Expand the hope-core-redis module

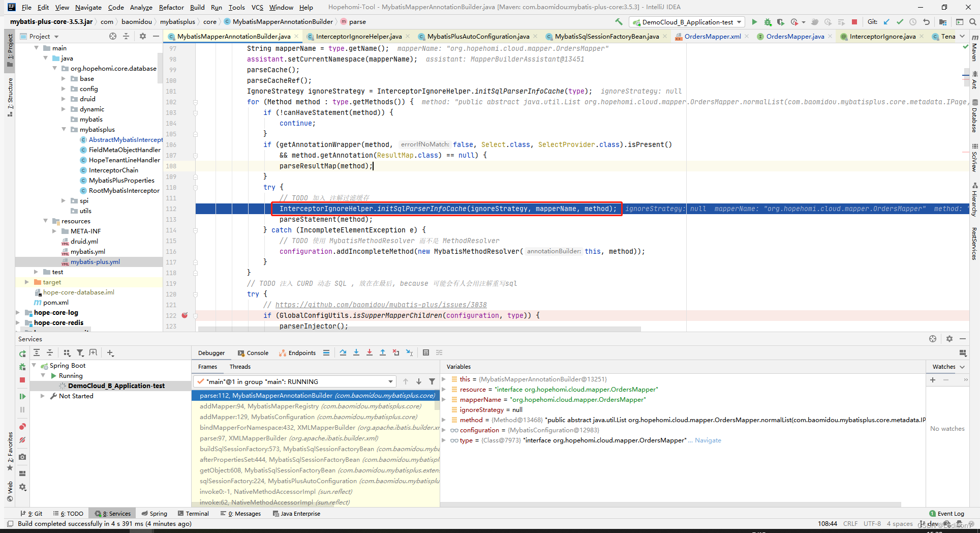(18, 323)
